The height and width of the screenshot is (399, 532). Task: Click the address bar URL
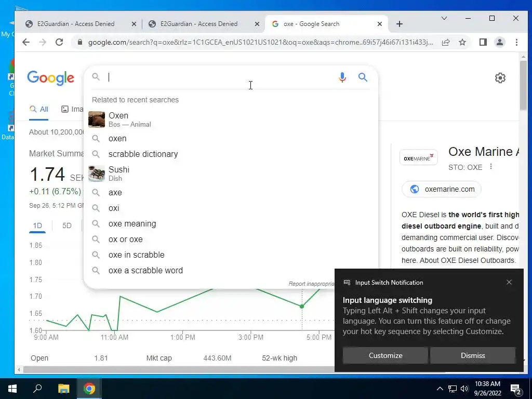[260, 42]
